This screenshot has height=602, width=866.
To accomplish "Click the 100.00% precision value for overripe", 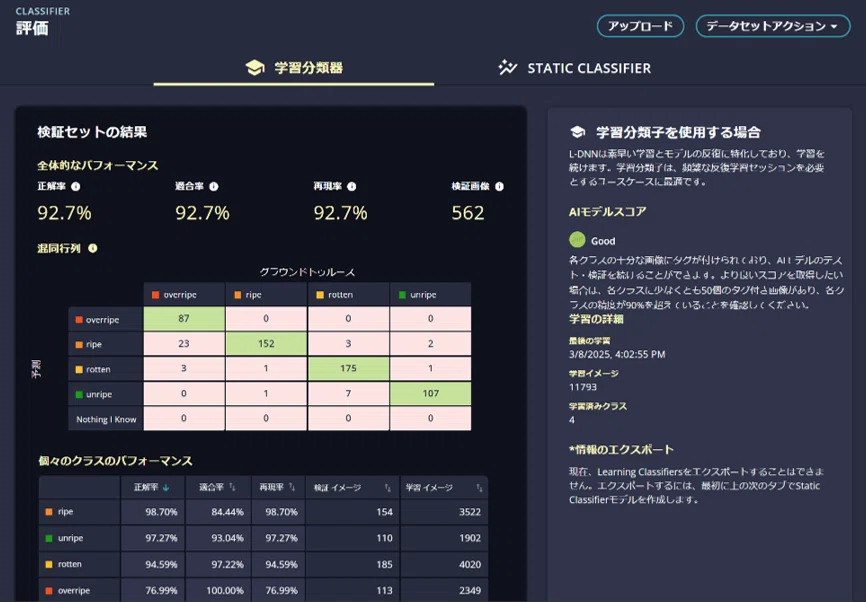I will coord(225,590).
